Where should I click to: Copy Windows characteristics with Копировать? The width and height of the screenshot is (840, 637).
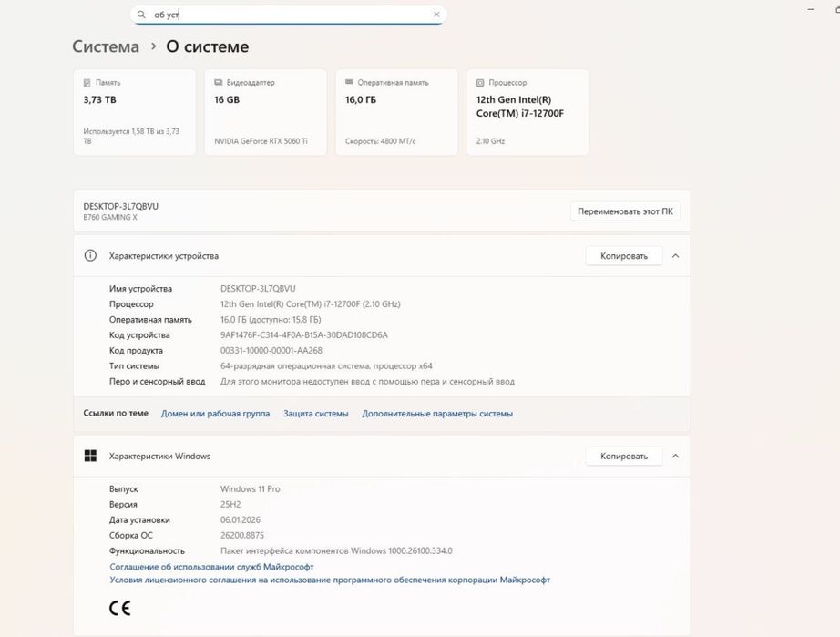coord(623,457)
